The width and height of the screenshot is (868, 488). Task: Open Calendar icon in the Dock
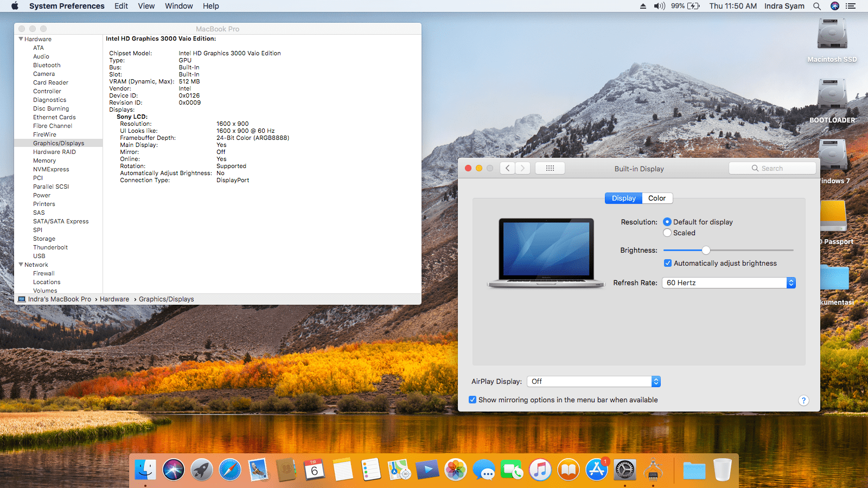click(x=315, y=470)
